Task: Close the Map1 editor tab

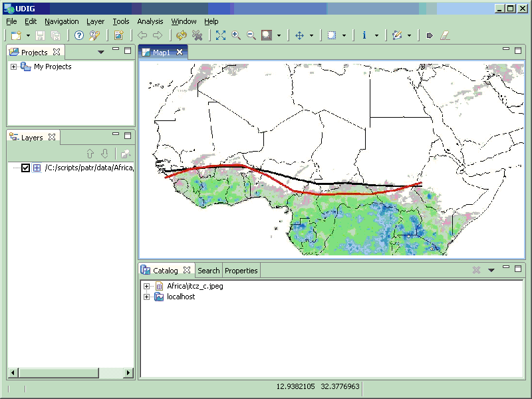Action: coord(180,52)
